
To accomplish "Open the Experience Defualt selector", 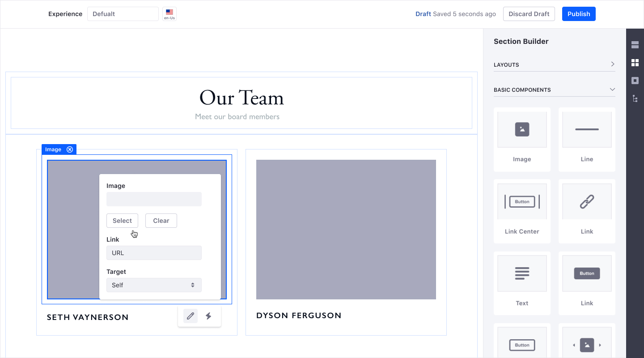I will click(x=123, y=14).
